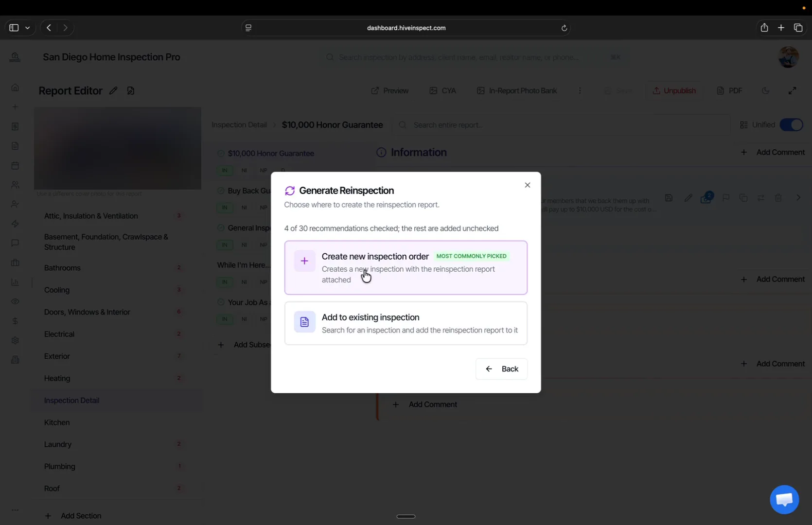
Task: Open the support chat bubble
Action: tap(784, 499)
